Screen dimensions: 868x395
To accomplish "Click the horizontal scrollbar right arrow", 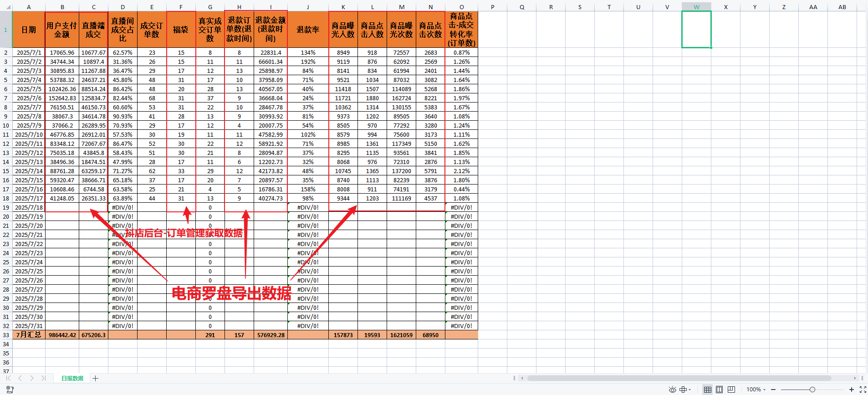I will tap(855, 378).
